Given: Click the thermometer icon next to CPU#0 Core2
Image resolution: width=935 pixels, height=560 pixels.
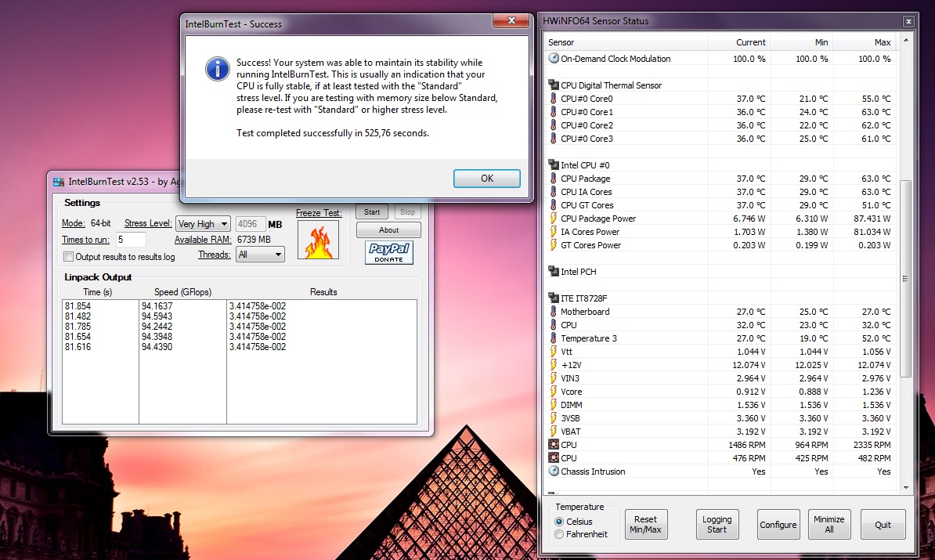Looking at the screenshot, I should tap(554, 125).
